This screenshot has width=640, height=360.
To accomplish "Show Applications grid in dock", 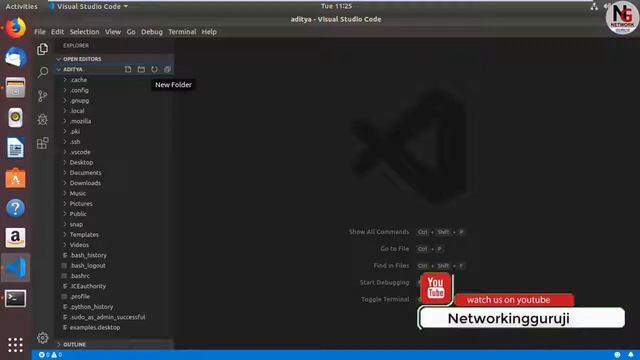I will click(16, 344).
